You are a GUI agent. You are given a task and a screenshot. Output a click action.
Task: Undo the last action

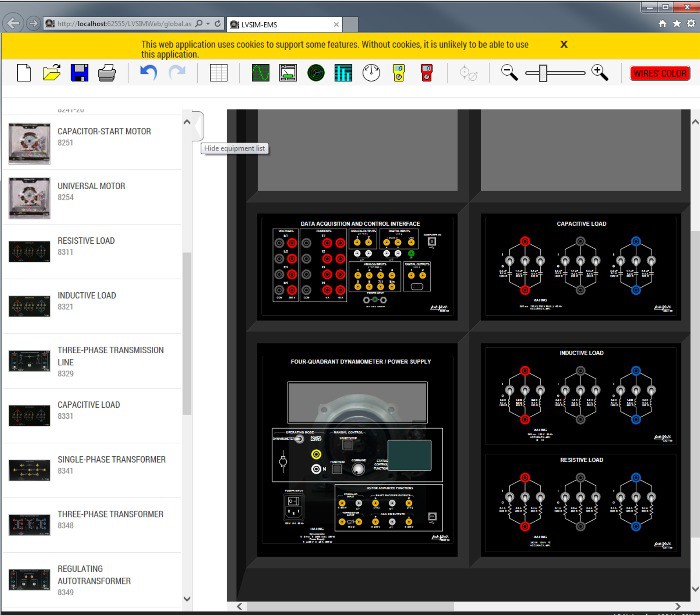click(x=148, y=73)
